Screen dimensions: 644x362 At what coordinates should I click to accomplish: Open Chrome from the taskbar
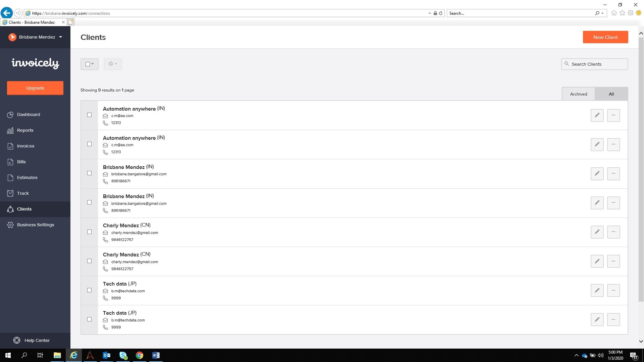[140, 355]
